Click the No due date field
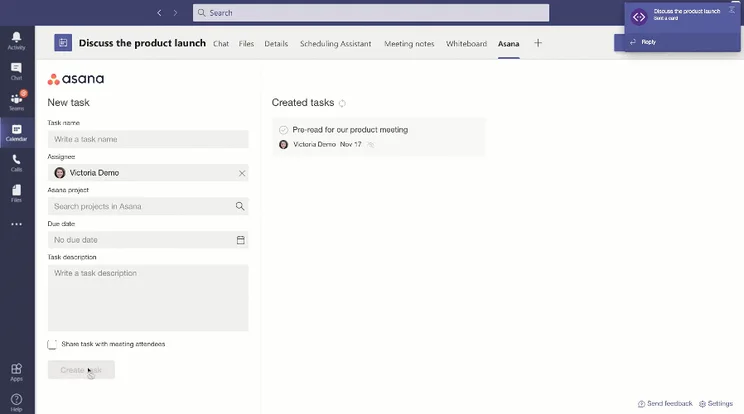Screen dimensions: 744x414 coord(148,240)
